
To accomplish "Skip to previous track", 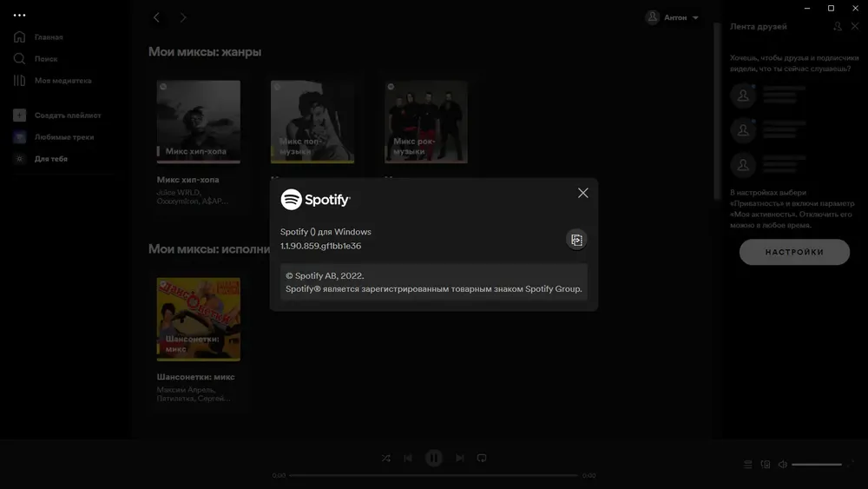I will tap(408, 458).
